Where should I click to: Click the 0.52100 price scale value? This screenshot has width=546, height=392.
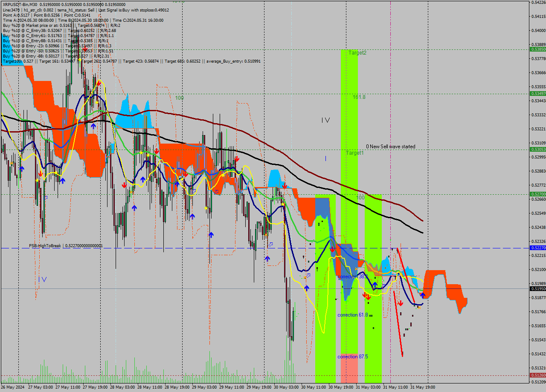pos(539,269)
